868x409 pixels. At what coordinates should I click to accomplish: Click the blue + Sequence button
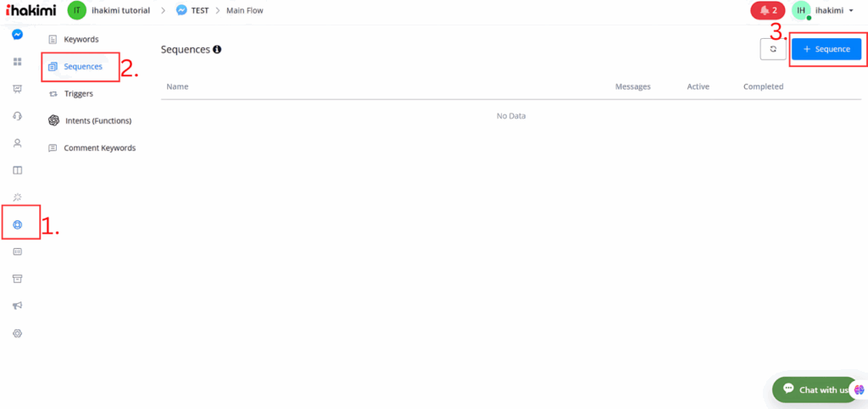pos(826,50)
